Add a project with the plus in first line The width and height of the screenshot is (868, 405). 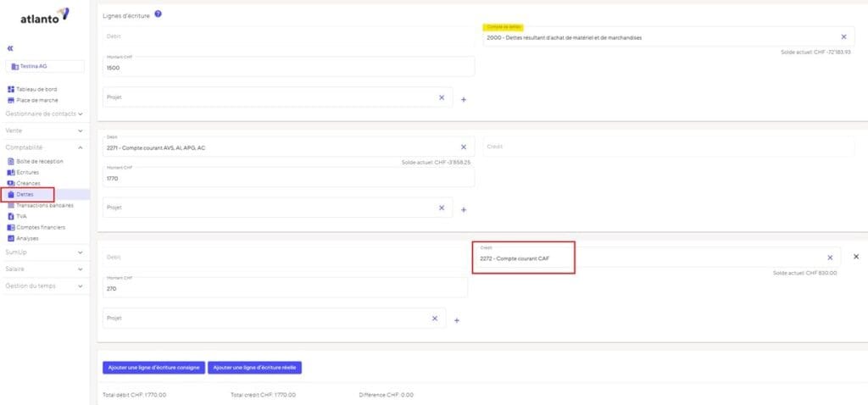coord(464,100)
